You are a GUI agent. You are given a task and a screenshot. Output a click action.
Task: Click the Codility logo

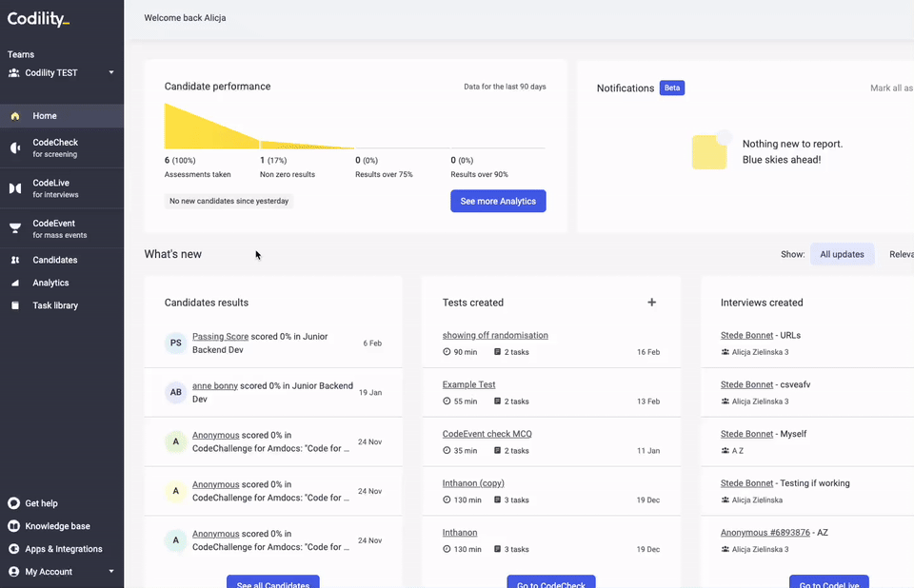tap(38, 19)
